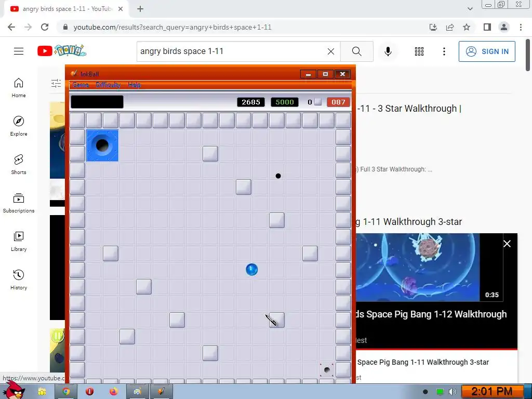Screen dimensions: 532x399
Task: Open the Chrome profile avatar
Action: point(504,27)
